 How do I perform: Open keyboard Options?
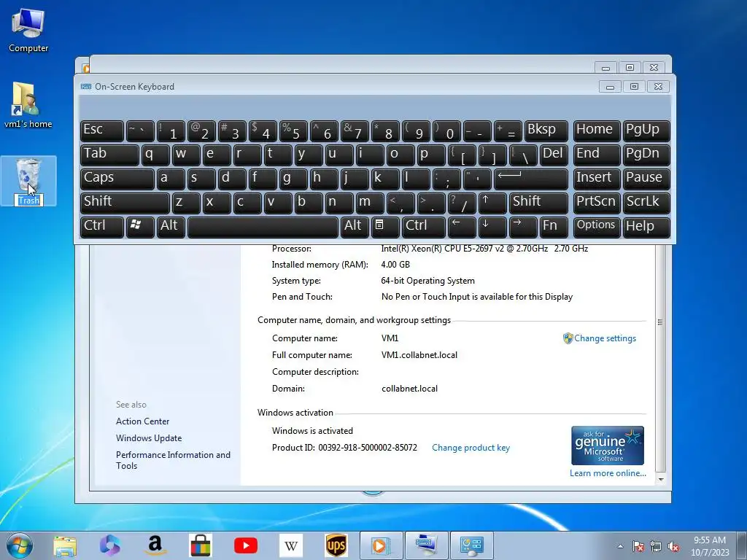tap(597, 227)
